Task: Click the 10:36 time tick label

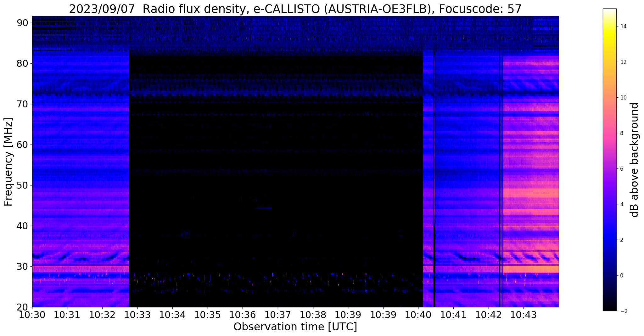Action: (243, 314)
